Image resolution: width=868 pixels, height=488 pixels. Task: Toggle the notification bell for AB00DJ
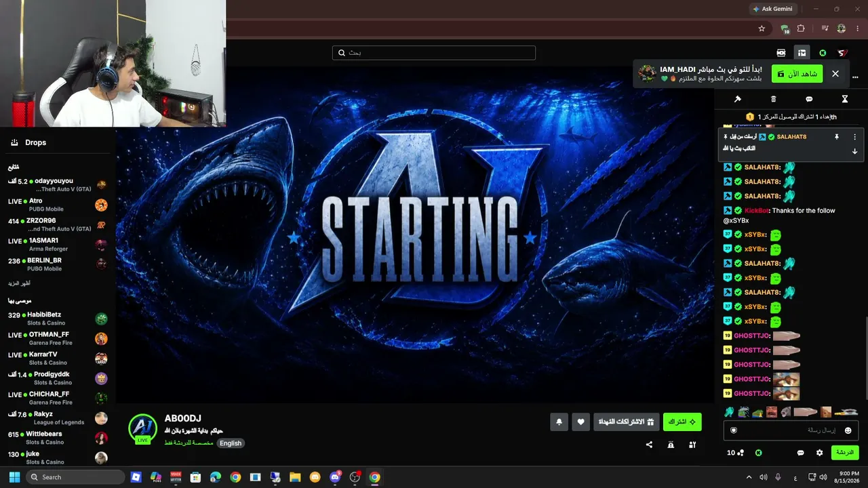[559, 422]
